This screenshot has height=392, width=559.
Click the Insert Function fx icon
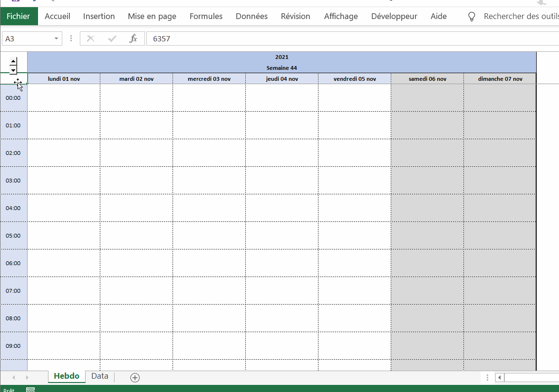pyautogui.click(x=133, y=39)
